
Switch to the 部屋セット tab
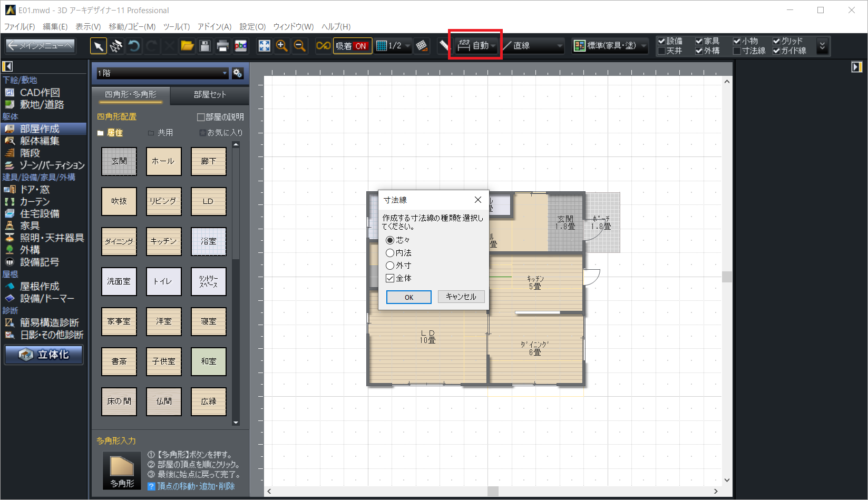[x=209, y=94]
